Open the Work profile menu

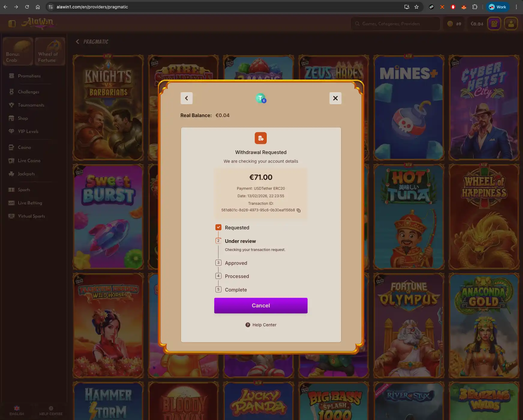tap(497, 7)
